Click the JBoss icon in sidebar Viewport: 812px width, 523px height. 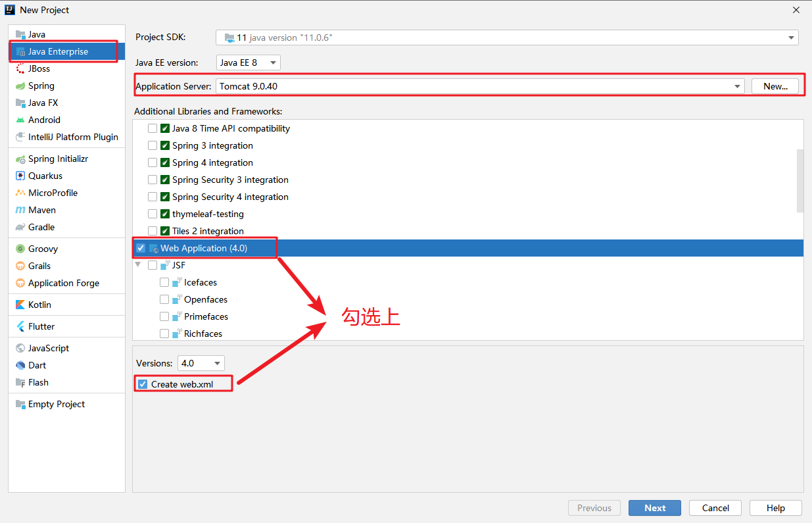(20, 68)
